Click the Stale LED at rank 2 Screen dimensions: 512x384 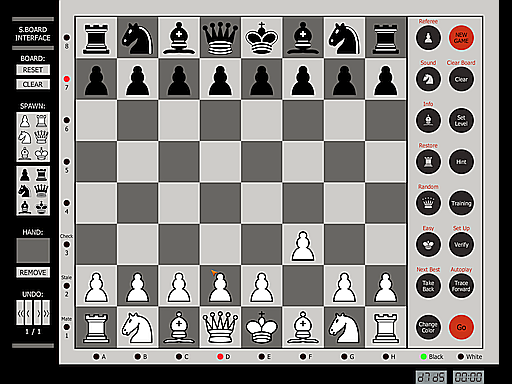[67, 286]
